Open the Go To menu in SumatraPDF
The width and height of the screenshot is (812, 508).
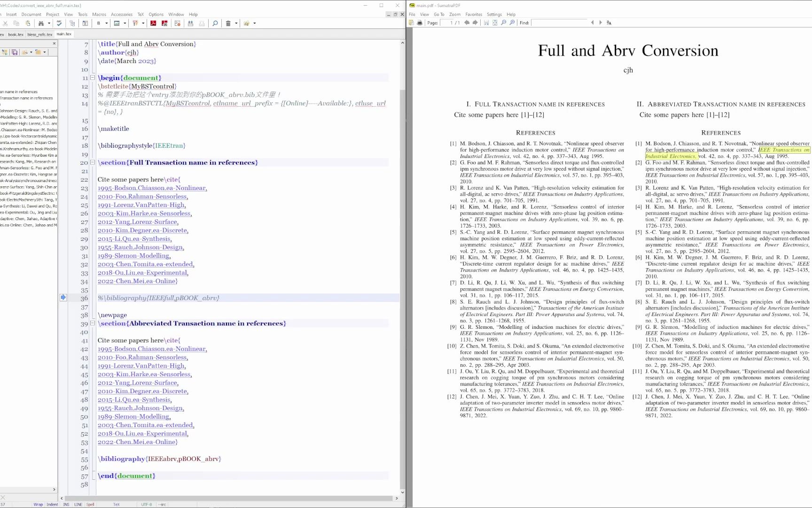[x=439, y=15]
